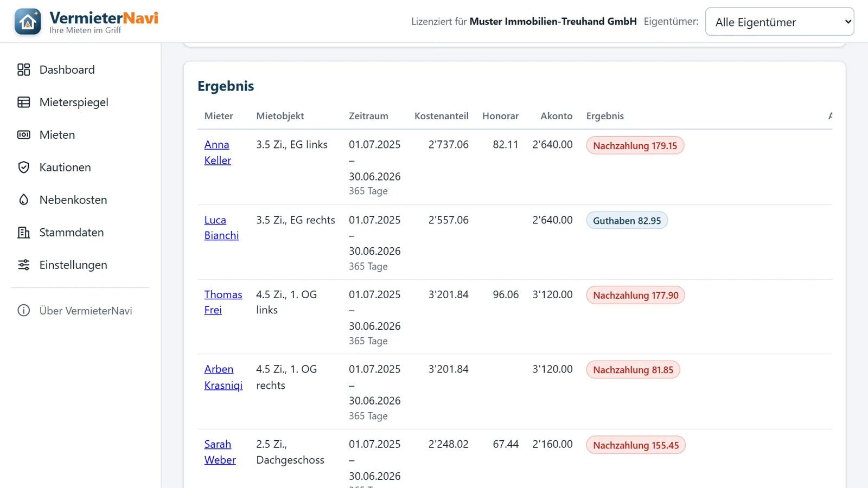The height and width of the screenshot is (488, 868).
Task: Click Honorar value 96.06
Action: (506, 294)
